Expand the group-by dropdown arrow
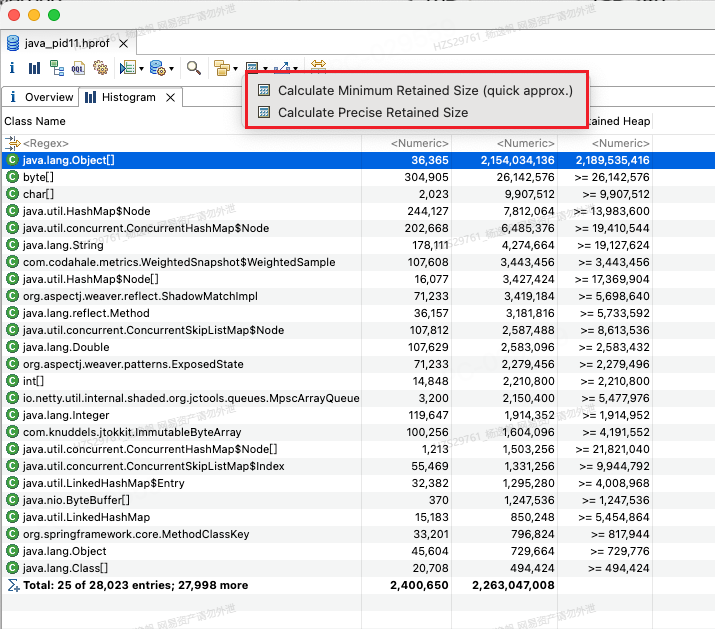 click(x=235, y=69)
